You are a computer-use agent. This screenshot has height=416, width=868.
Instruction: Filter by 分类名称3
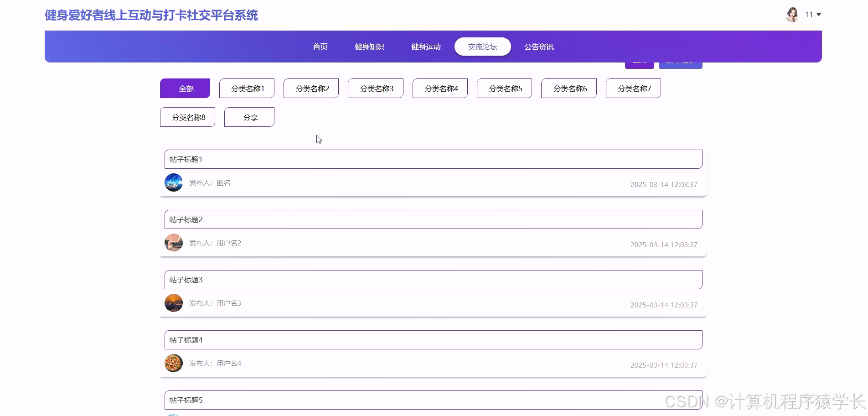coord(376,88)
